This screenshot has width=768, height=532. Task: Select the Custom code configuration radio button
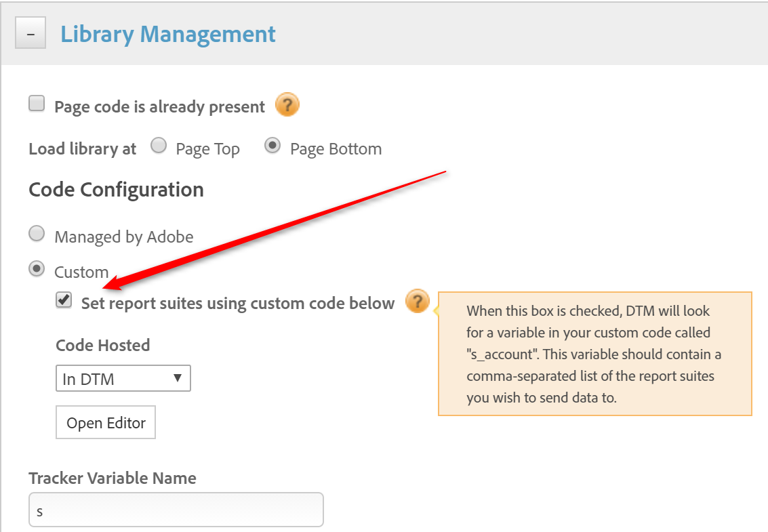tap(37, 270)
